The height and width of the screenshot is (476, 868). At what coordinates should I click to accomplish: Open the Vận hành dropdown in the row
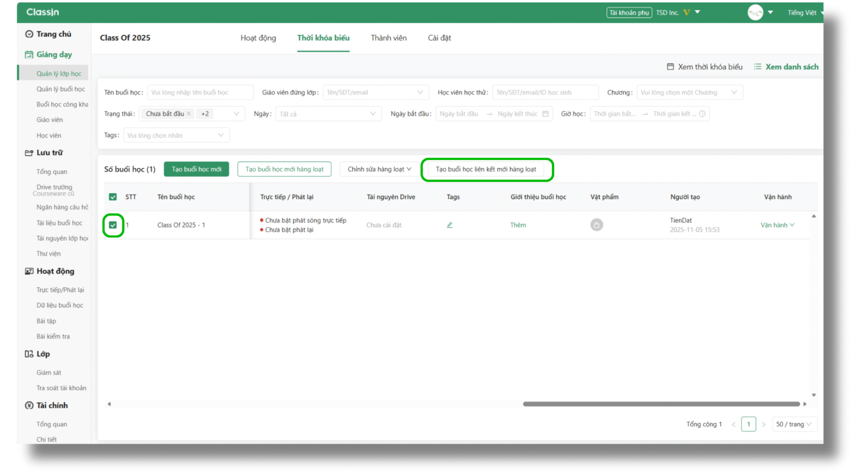pyautogui.click(x=777, y=225)
